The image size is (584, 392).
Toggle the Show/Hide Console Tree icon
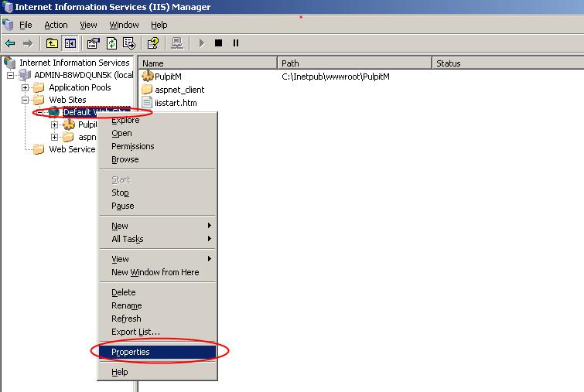70,43
